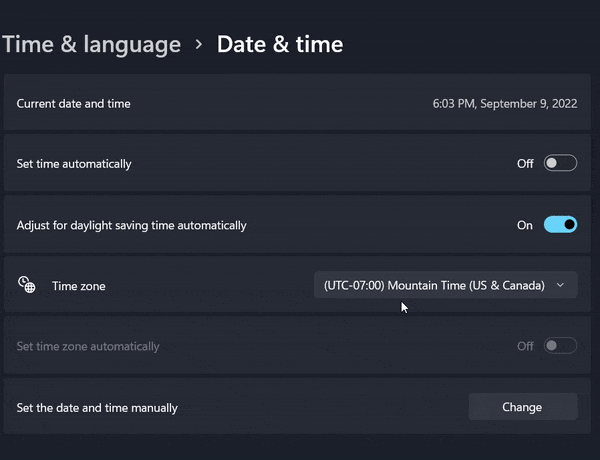600x460 pixels.
Task: Click the time zone clock-globe icon
Action: 27,285
